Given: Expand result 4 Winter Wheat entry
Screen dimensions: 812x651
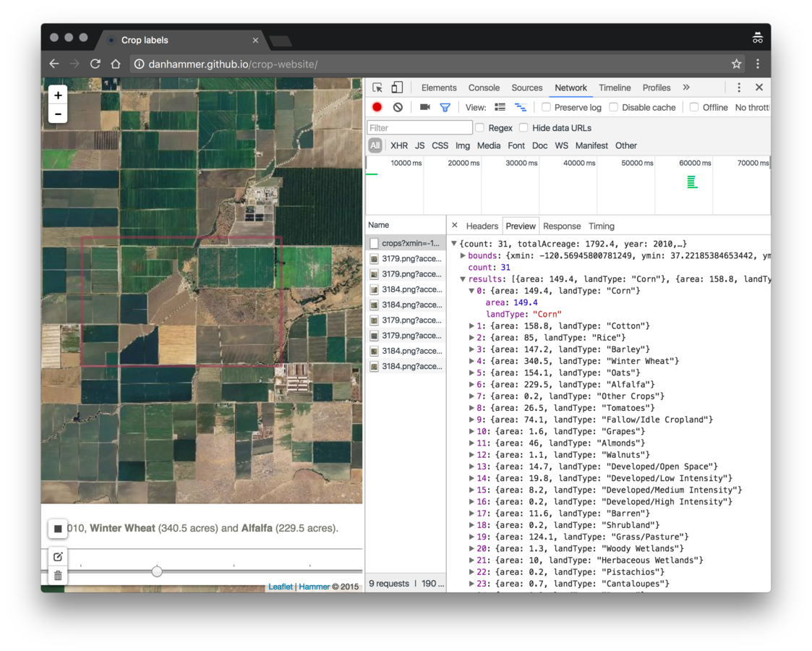Looking at the screenshot, I should click(471, 361).
